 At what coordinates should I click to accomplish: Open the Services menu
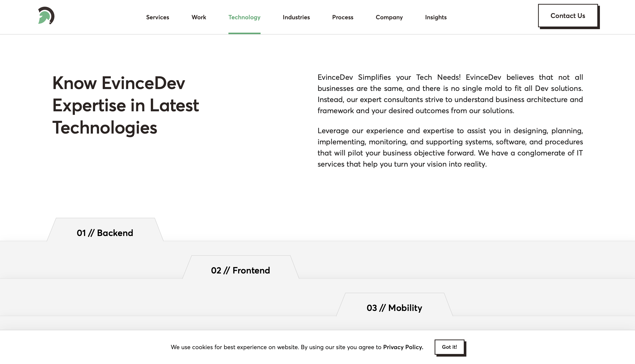(x=157, y=17)
